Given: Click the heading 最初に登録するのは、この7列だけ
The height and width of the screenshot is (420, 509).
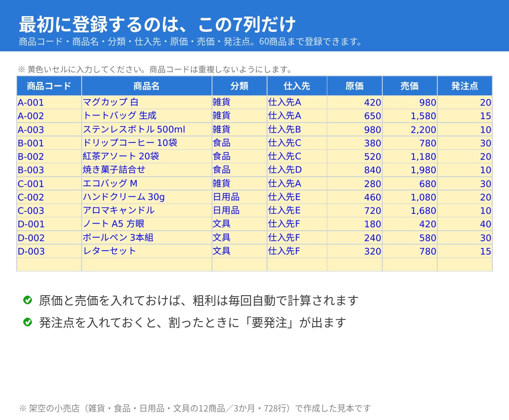Looking at the screenshot, I should (x=157, y=24).
